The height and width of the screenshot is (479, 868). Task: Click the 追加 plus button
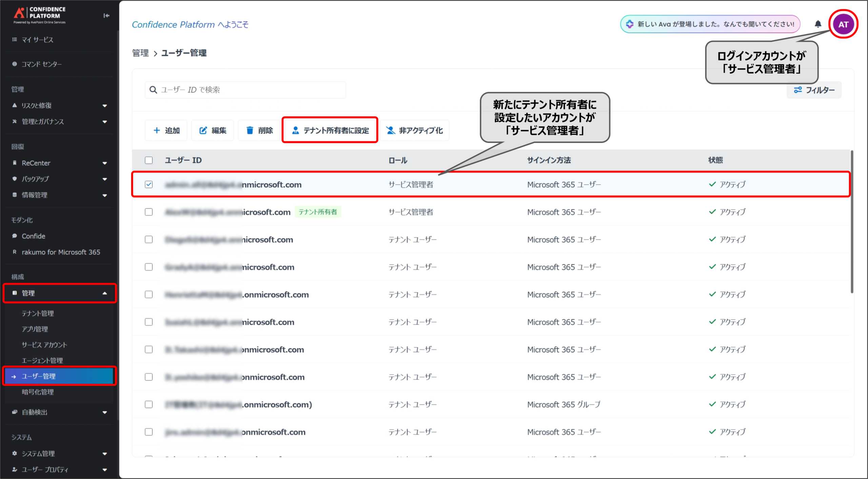tap(166, 131)
